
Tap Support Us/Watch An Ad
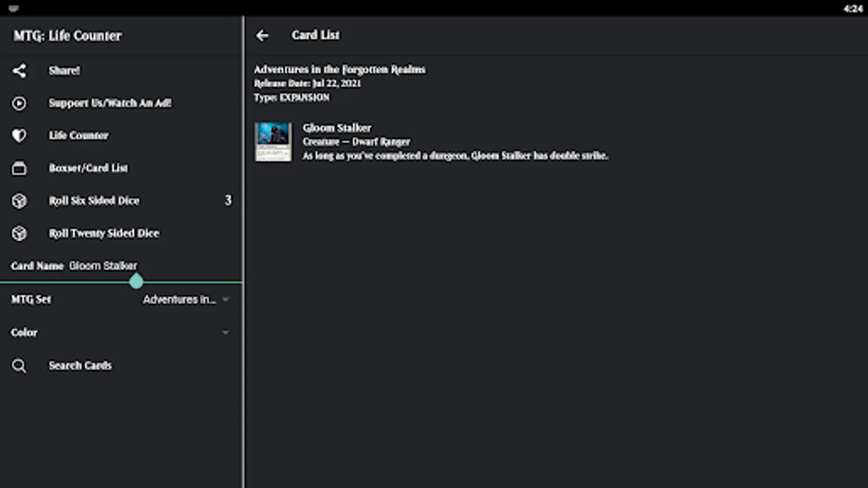[110, 103]
